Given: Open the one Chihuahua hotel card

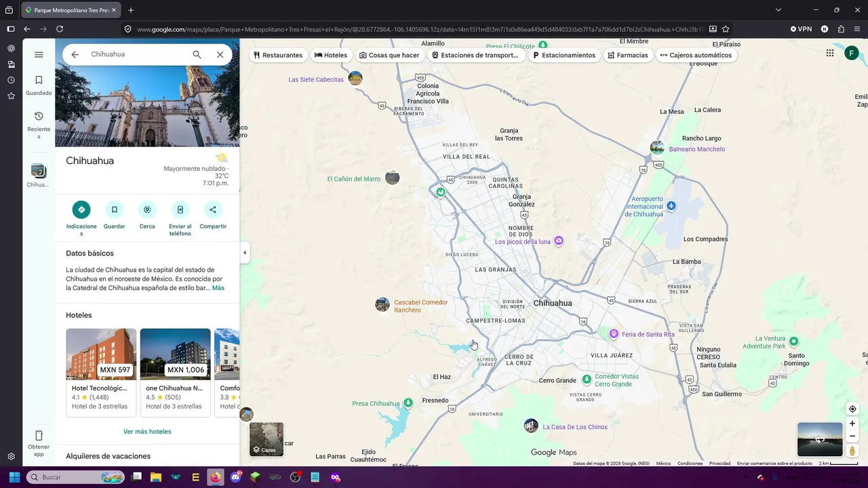Looking at the screenshot, I should [x=175, y=372].
